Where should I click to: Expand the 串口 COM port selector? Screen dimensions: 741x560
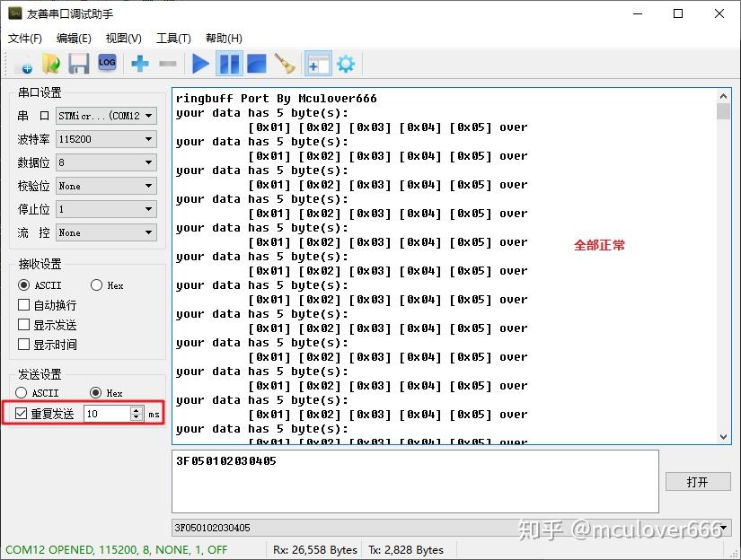(x=149, y=115)
